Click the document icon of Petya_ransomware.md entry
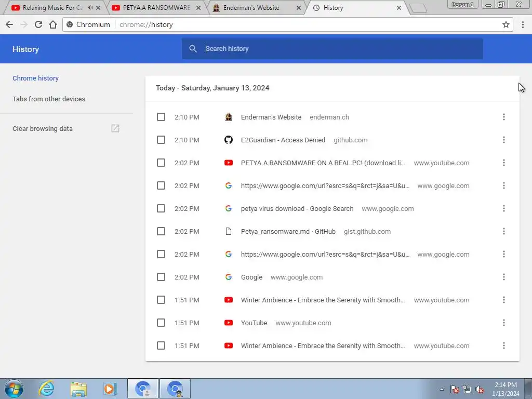 229,231
